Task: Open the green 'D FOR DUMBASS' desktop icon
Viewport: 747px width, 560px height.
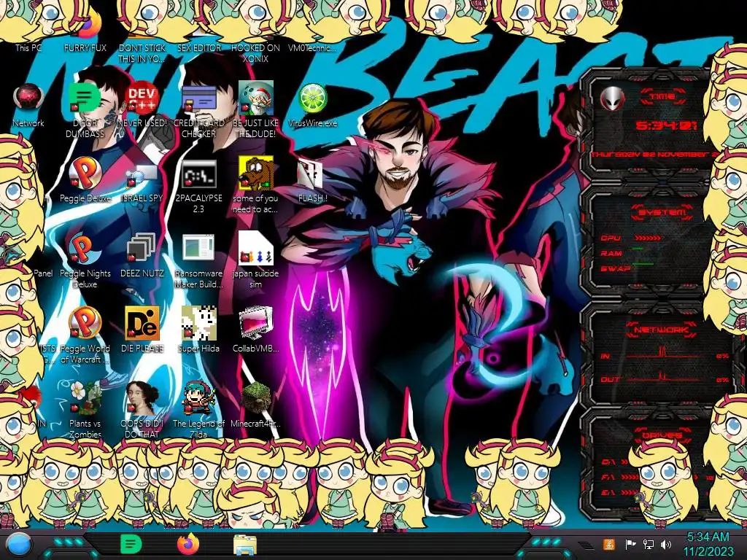Action: tap(85, 98)
